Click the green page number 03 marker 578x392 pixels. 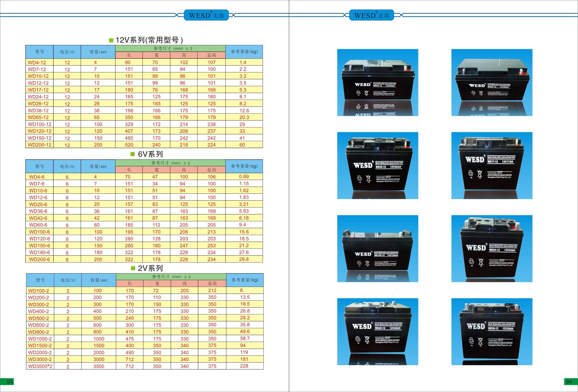[x=7, y=382]
